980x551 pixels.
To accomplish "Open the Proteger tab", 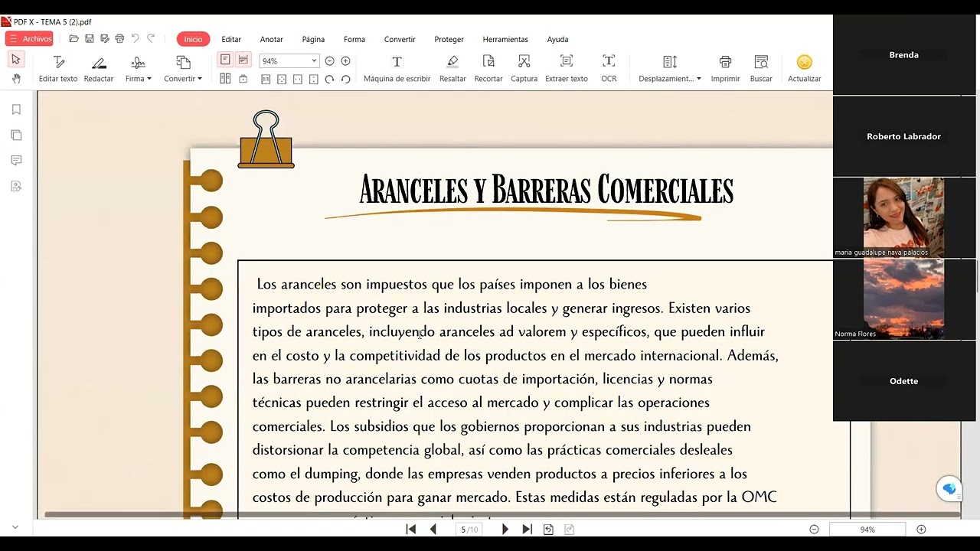I will pos(449,39).
